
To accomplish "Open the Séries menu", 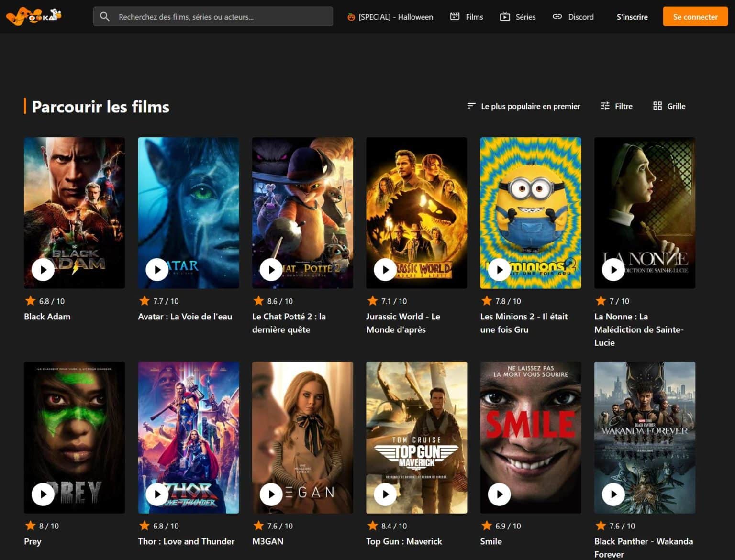I will [518, 17].
